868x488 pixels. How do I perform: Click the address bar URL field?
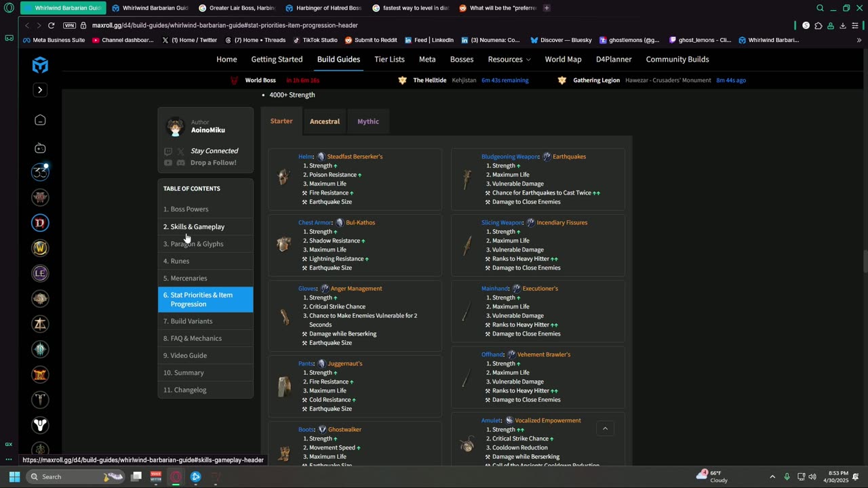click(434, 25)
